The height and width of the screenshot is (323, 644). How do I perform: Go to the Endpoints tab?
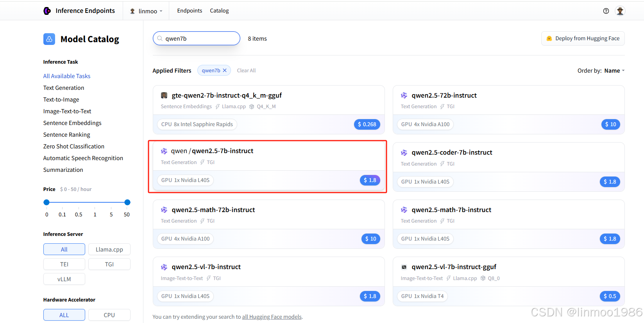tap(190, 11)
